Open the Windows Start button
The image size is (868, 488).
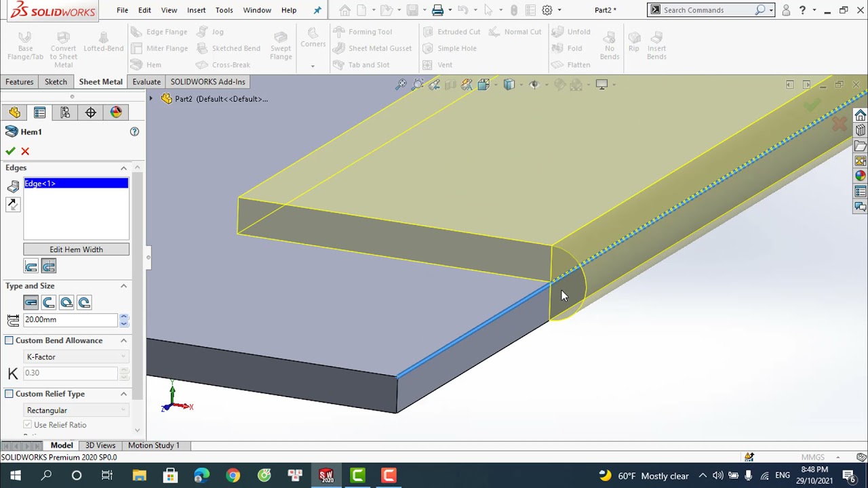click(x=15, y=476)
